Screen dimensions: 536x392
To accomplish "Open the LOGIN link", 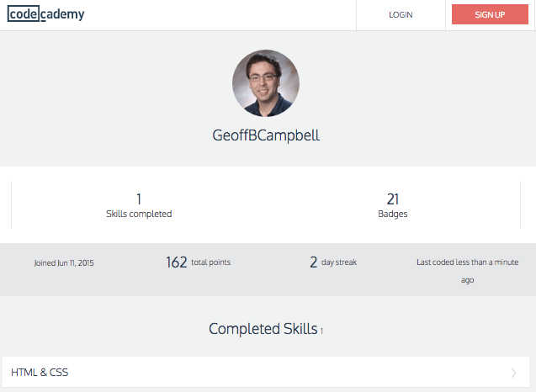I will (401, 15).
